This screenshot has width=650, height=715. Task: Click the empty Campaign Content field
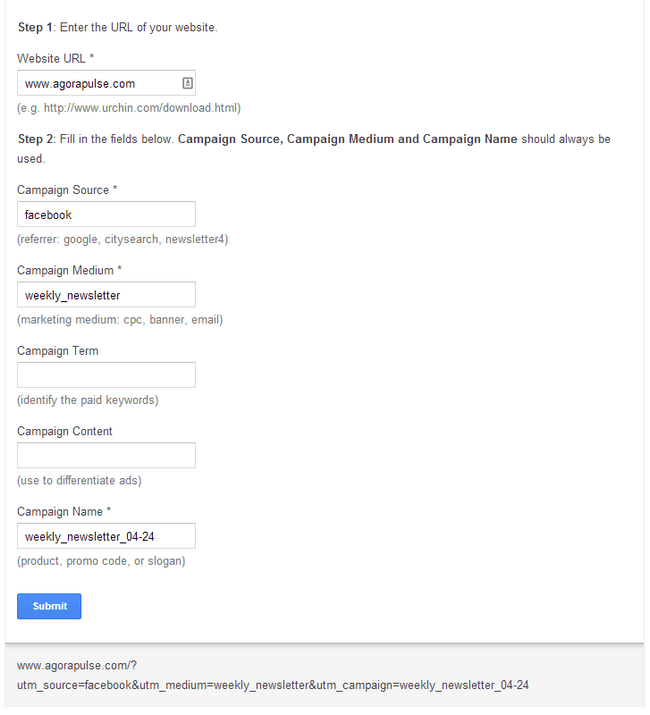coord(106,456)
